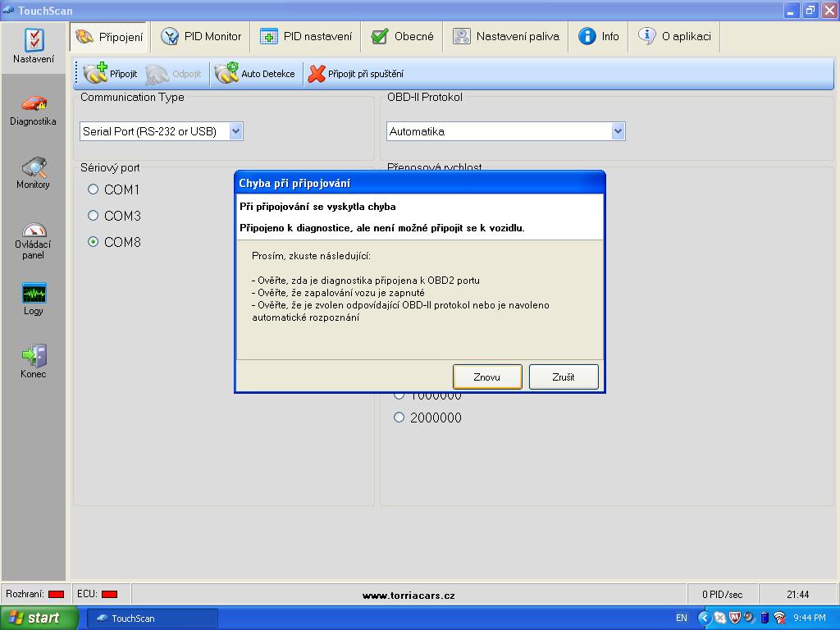Expand the Communication Type dropdown
This screenshot has height=630, width=840.
point(235,131)
